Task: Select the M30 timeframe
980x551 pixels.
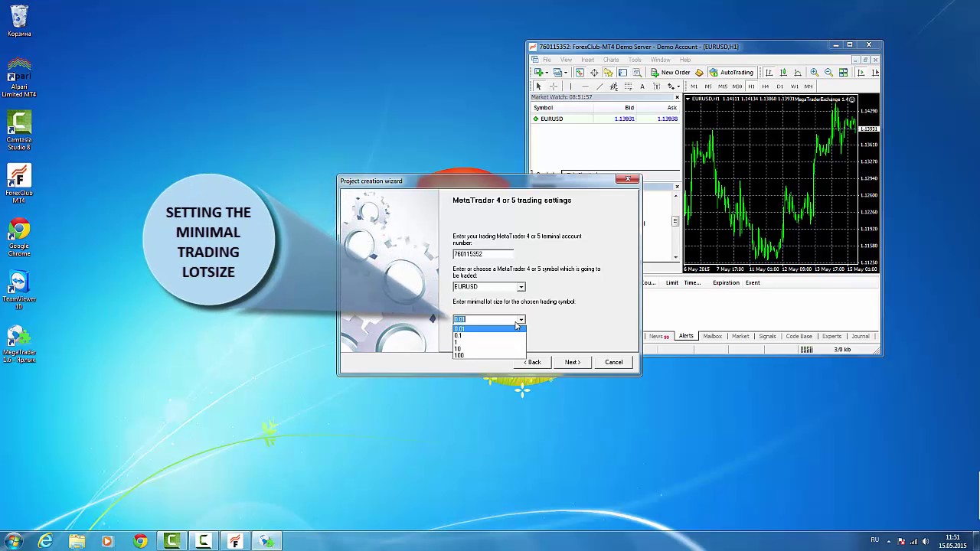Action: 737,86
